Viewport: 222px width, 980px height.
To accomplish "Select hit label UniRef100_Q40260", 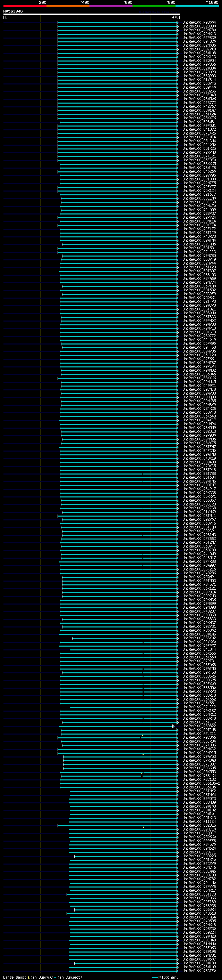I will 199,172.
